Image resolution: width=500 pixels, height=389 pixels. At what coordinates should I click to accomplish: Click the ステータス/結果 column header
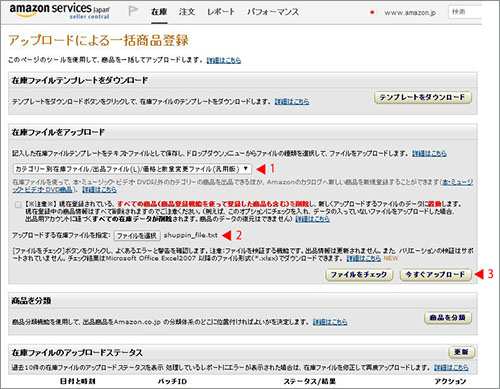tap(310, 381)
